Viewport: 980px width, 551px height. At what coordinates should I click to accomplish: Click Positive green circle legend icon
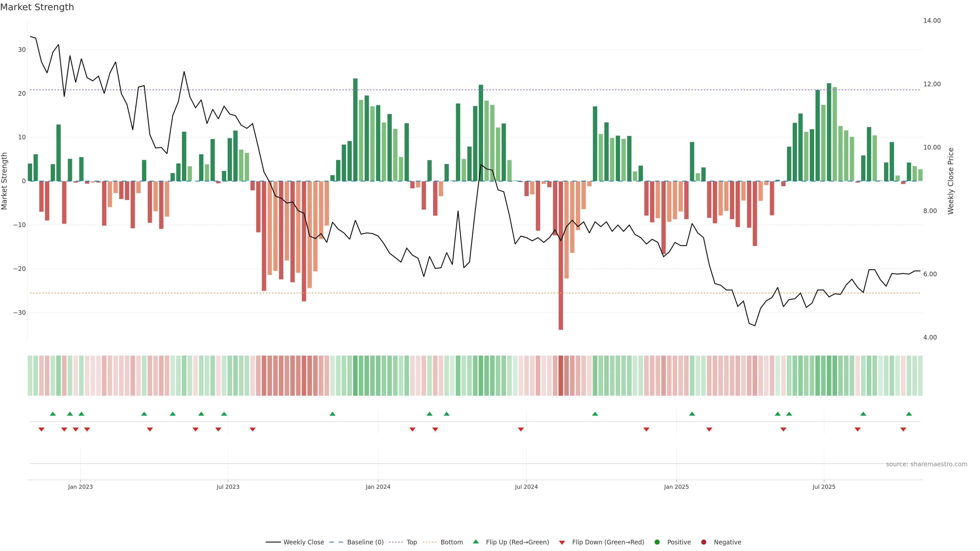[657, 542]
